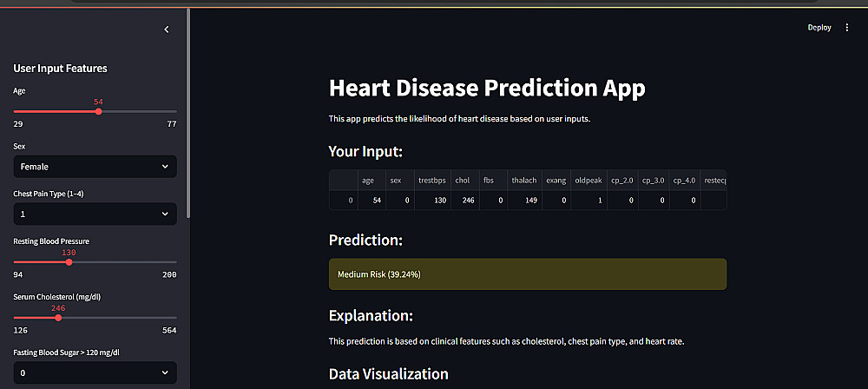Open the Sex dropdown showing Female
868x389 pixels.
[95, 166]
